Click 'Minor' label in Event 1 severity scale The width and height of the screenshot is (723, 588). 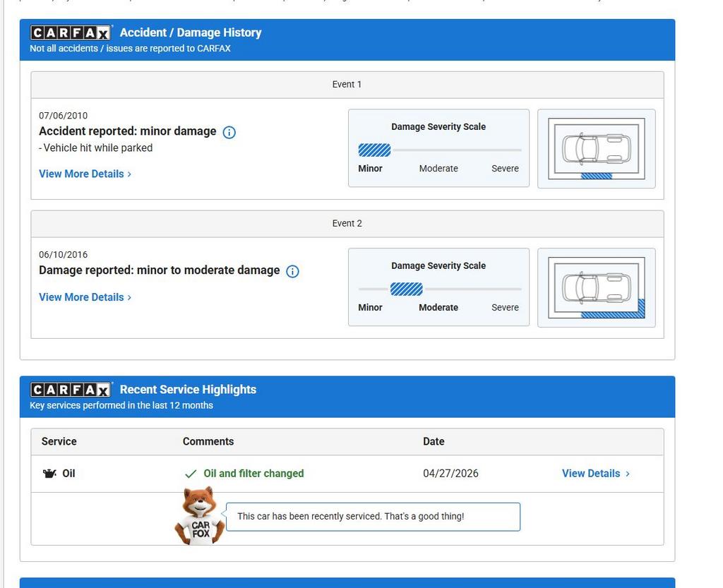point(370,169)
